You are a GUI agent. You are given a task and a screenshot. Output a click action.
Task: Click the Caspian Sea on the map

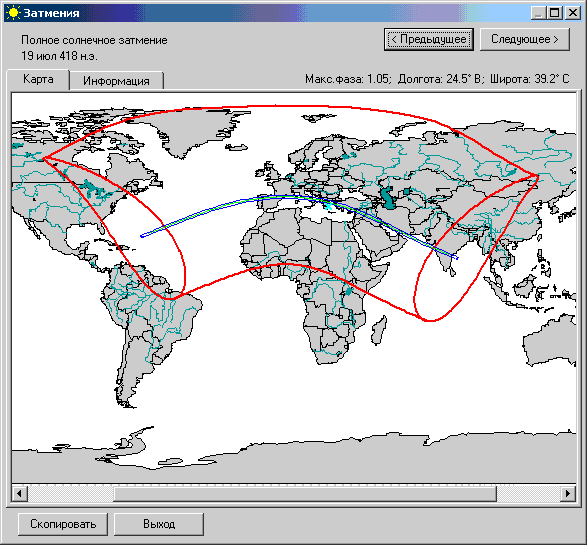389,197
